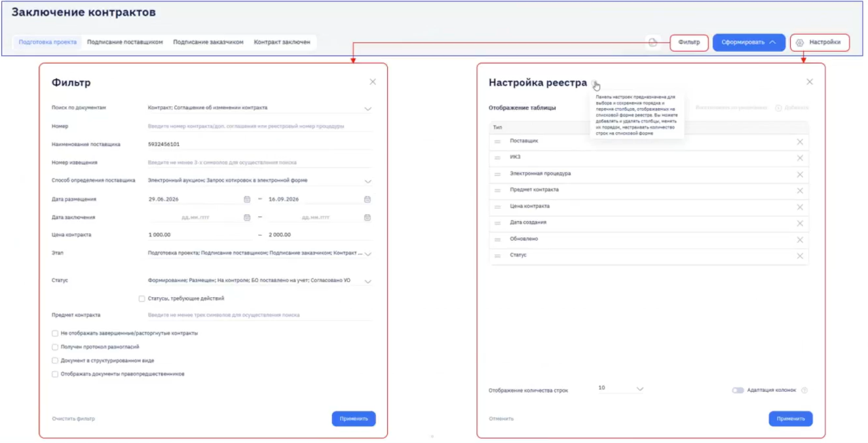This screenshot has width=868, height=443.
Task: Grab drag handle of Обновлено row
Action: pyautogui.click(x=497, y=240)
